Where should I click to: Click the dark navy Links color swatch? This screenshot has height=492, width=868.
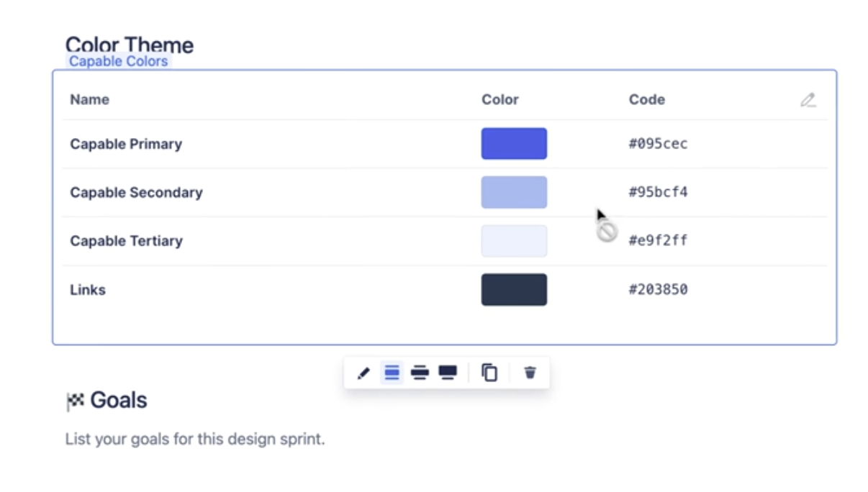coord(514,290)
